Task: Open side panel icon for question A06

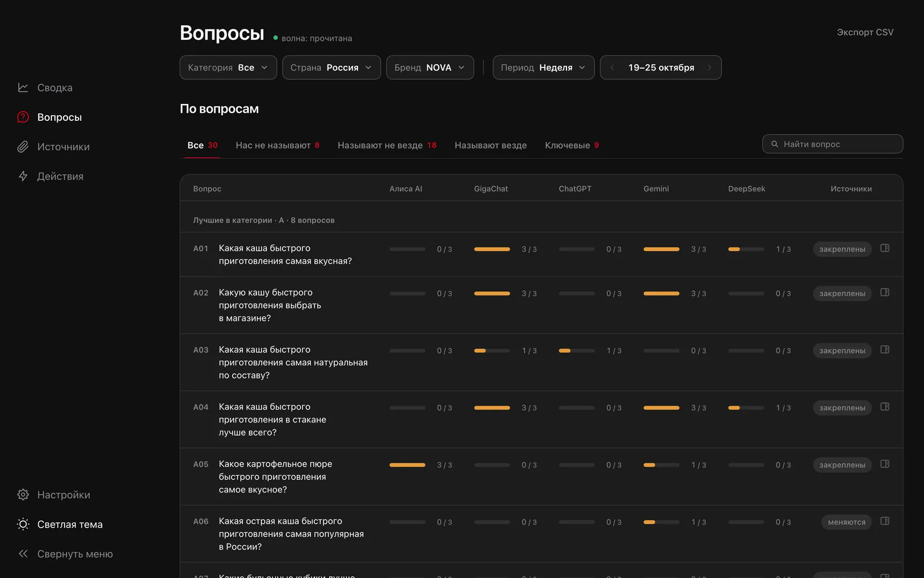Action: point(885,521)
